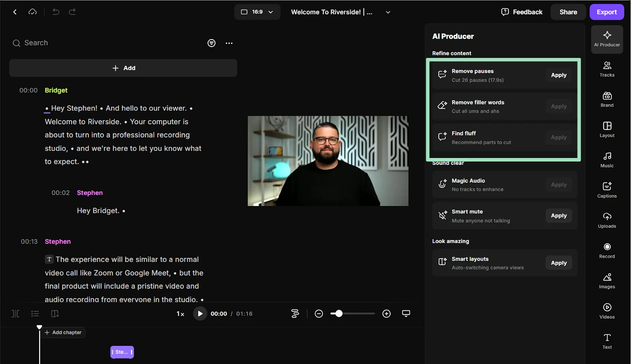Image resolution: width=631 pixels, height=364 pixels.
Task: Go back using the left chevron arrow
Action: [15, 12]
